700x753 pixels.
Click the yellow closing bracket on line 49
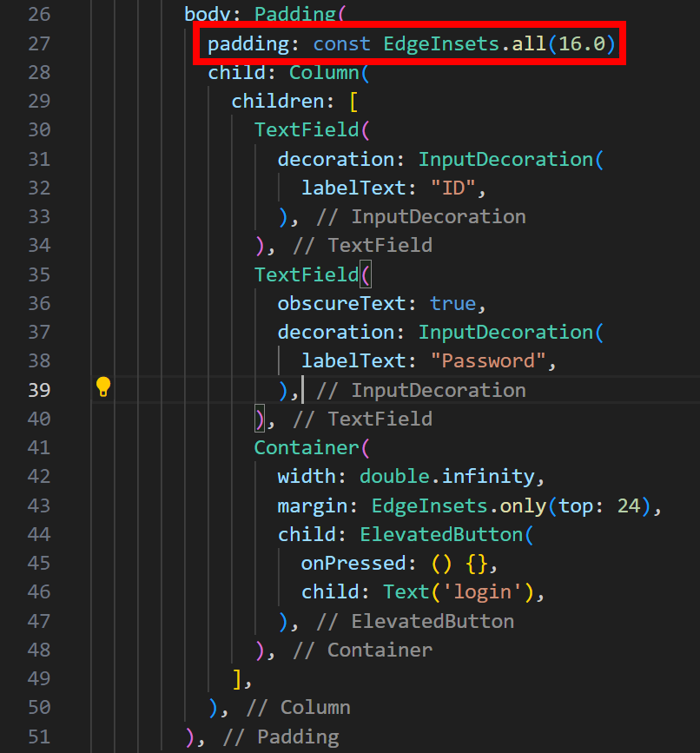(x=237, y=679)
